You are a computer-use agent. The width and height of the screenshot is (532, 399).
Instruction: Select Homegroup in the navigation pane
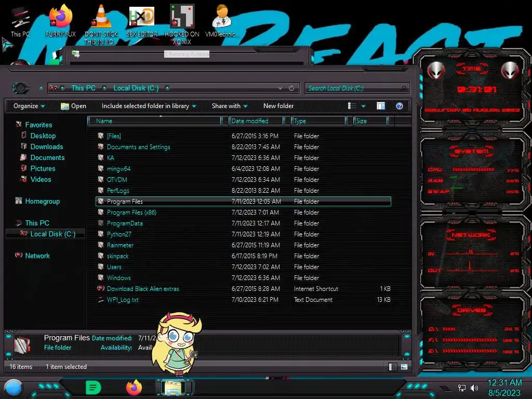pyautogui.click(x=43, y=201)
